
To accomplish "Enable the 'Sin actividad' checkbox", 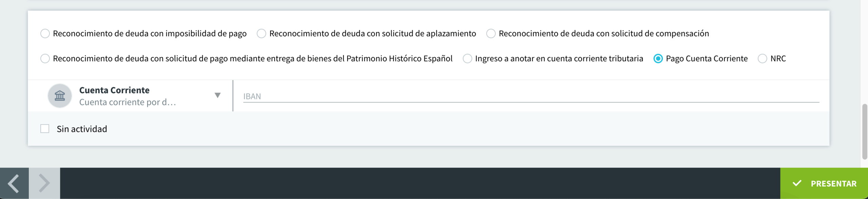I will pos(45,129).
